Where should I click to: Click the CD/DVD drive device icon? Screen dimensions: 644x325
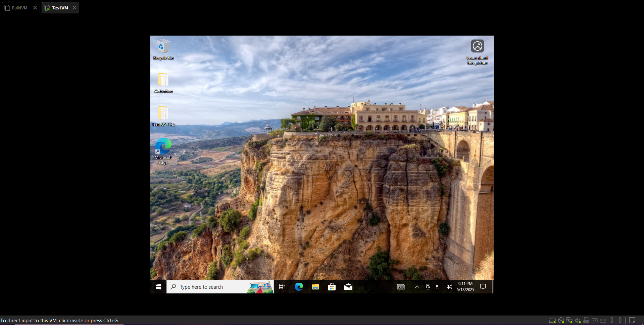click(x=561, y=320)
